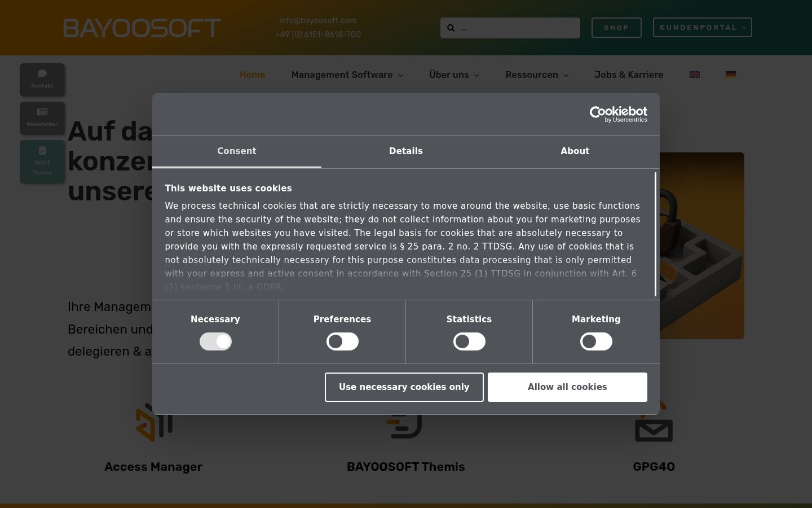The image size is (812, 508).
Task: Click the info@bayoosoft.com email link
Action: (318, 20)
